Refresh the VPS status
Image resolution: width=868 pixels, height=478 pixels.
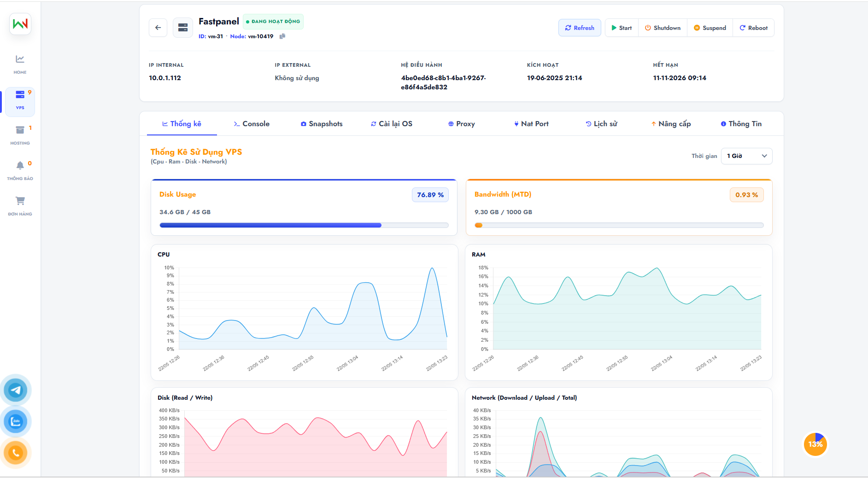tap(580, 28)
